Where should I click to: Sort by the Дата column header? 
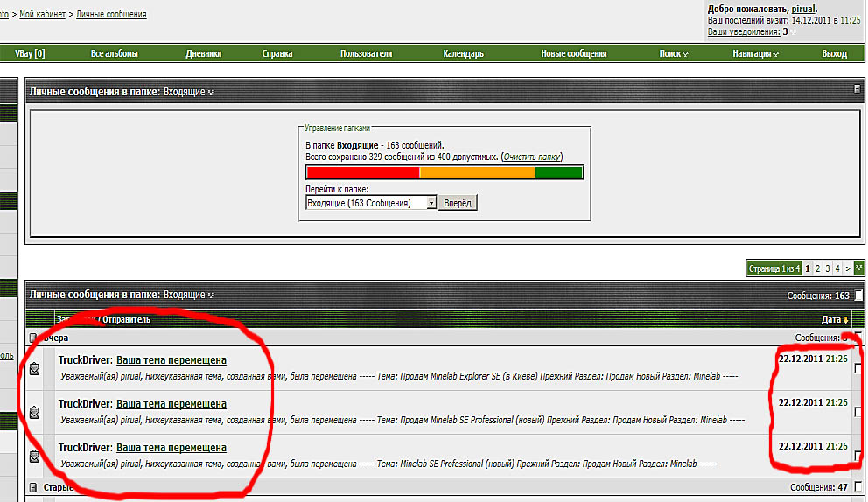(831, 320)
